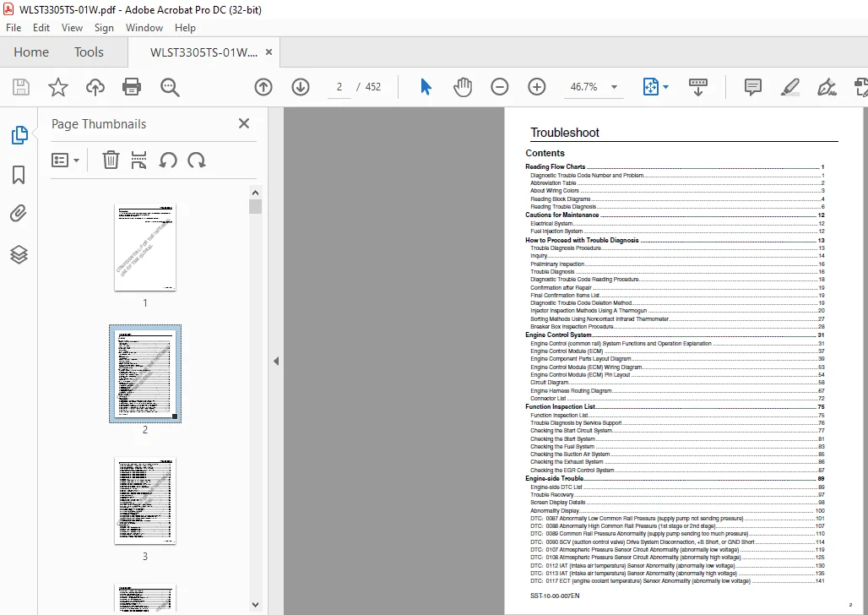This screenshot has width=868, height=615.
Task: Select the arrow selection tool
Action: pos(426,87)
